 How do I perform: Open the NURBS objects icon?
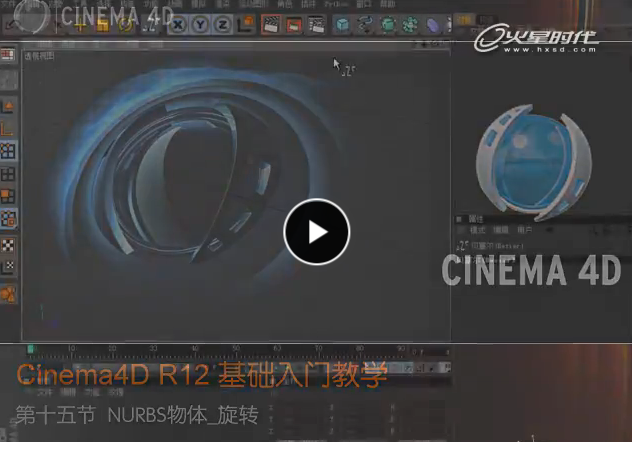click(x=388, y=25)
